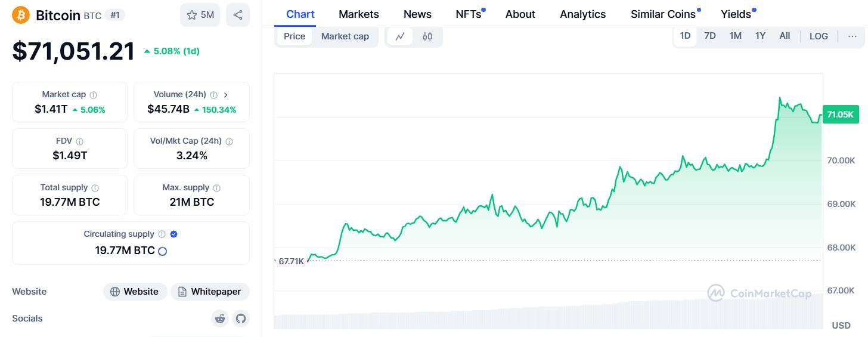Toggle LOG scale on chart

[819, 36]
